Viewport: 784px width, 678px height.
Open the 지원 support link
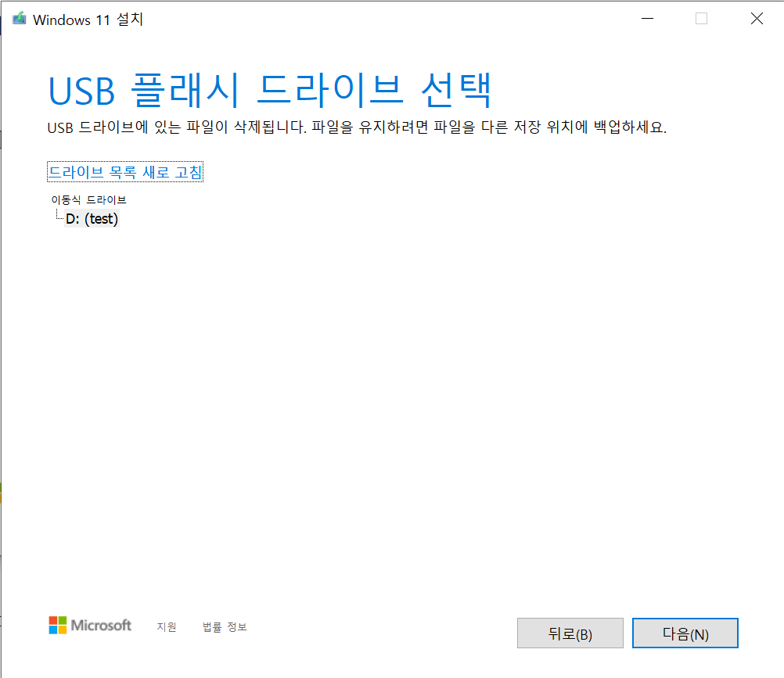point(167,626)
